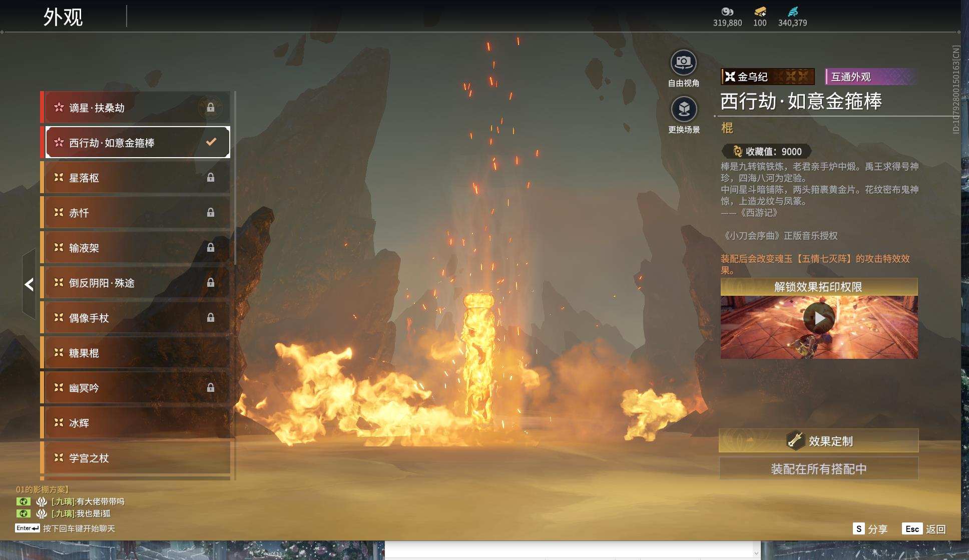
Task: Click the lock icon on 偶像手杖
Action: pos(211,318)
